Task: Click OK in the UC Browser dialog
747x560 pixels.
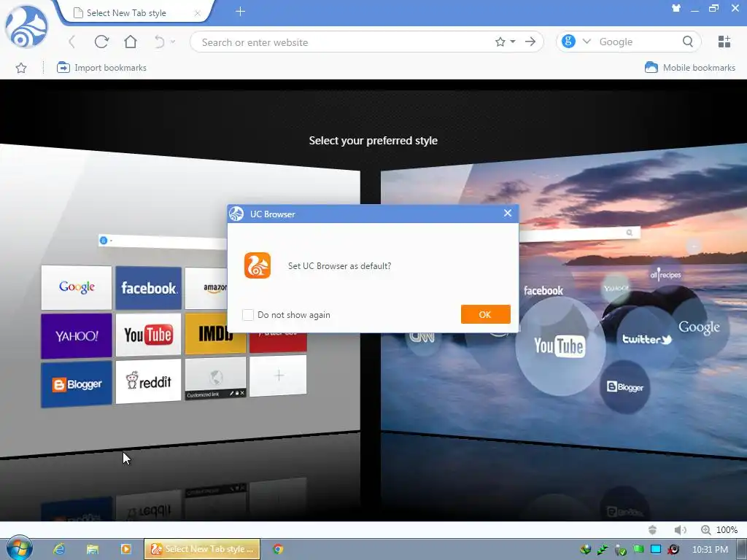Action: (x=485, y=314)
